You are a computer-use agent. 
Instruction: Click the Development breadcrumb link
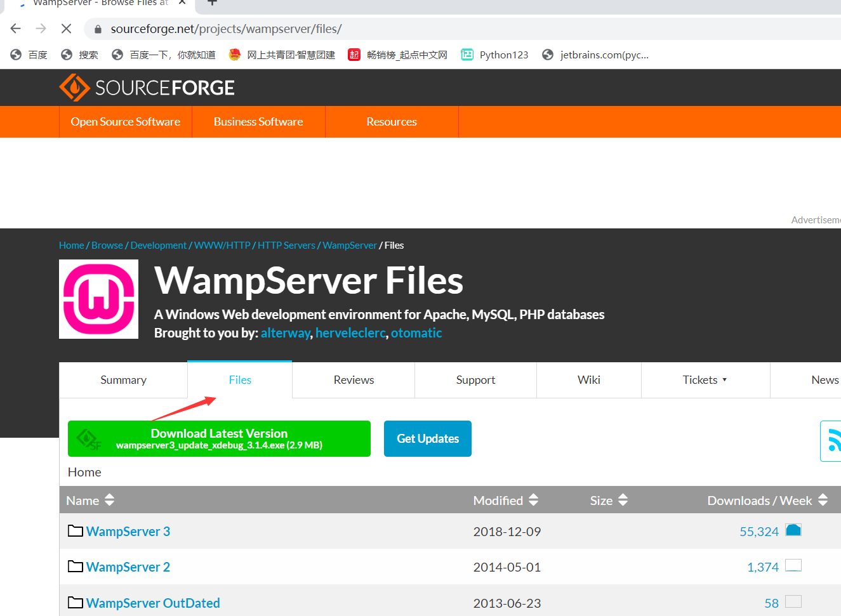point(159,246)
